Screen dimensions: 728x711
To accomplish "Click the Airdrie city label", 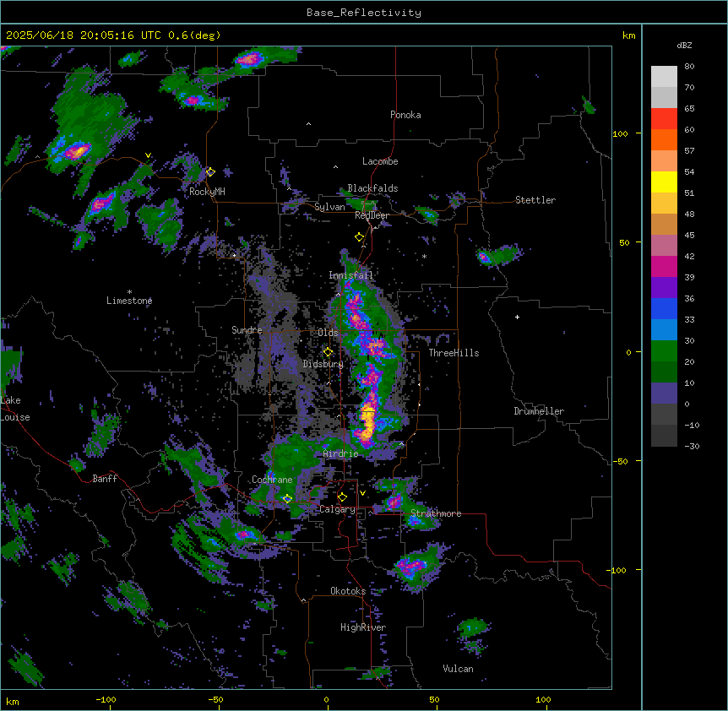I will (341, 453).
